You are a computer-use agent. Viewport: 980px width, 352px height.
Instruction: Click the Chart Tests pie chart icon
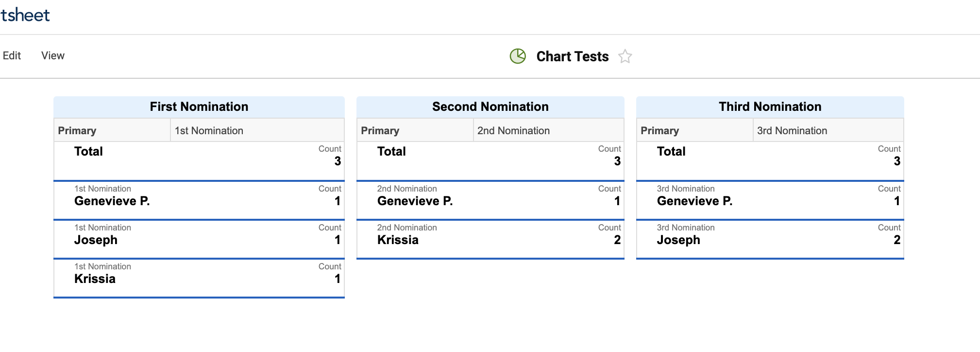point(518,56)
